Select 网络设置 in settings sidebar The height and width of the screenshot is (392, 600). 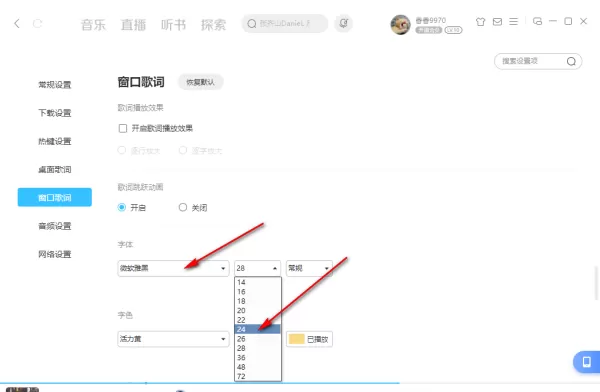point(55,254)
